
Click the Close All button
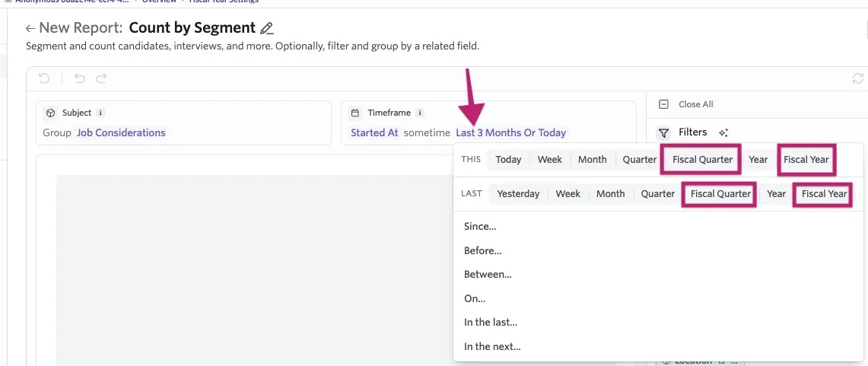coord(695,104)
